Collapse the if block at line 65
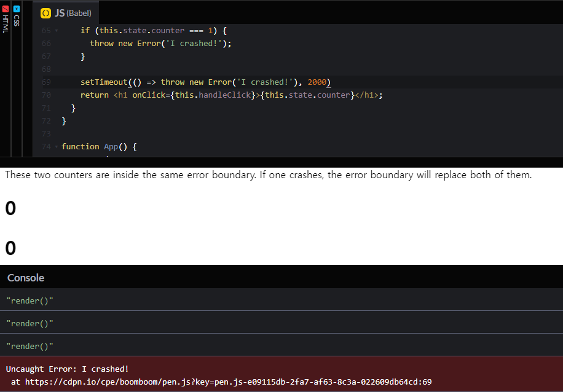This screenshot has width=563, height=392. (57, 31)
